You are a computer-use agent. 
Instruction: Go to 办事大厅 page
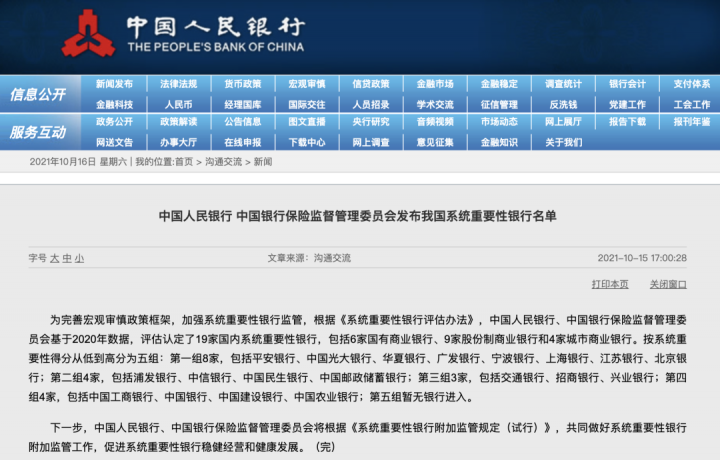pos(179,142)
